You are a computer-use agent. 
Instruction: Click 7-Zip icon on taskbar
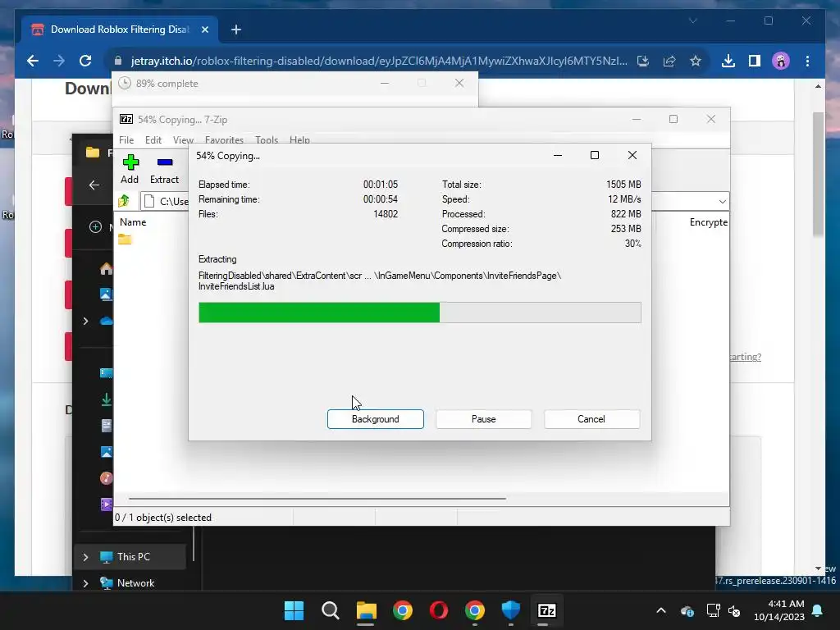pos(546,610)
